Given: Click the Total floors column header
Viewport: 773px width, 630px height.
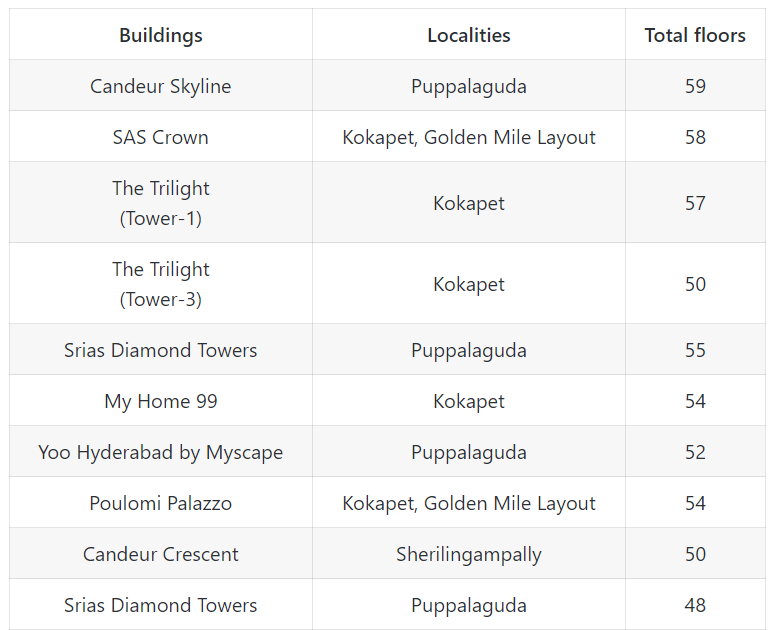Looking at the screenshot, I should (x=695, y=35).
